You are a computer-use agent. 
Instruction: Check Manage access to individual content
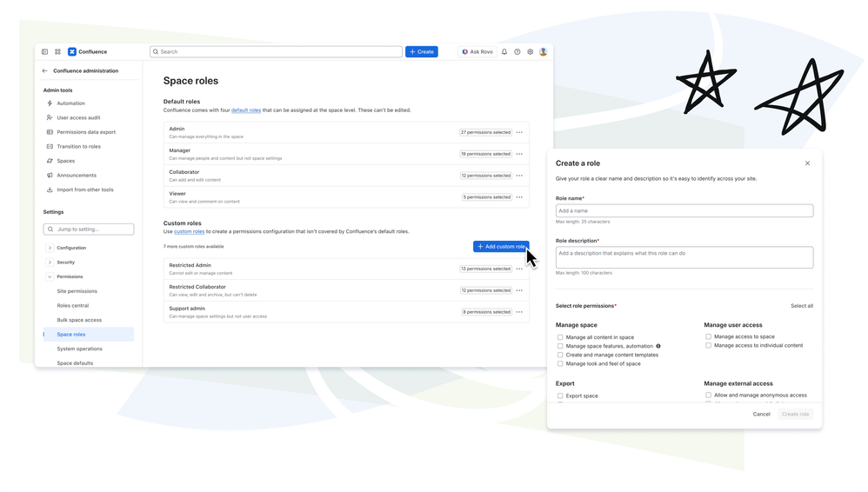point(708,345)
